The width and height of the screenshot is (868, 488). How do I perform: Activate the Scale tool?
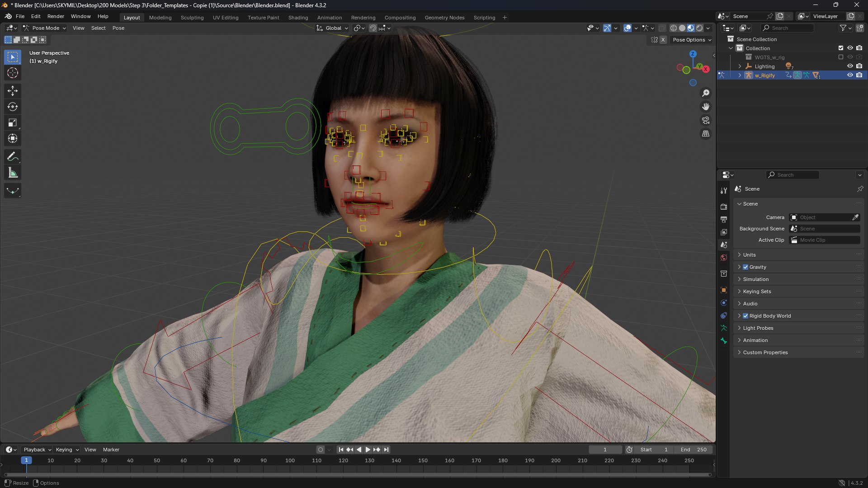(x=13, y=123)
